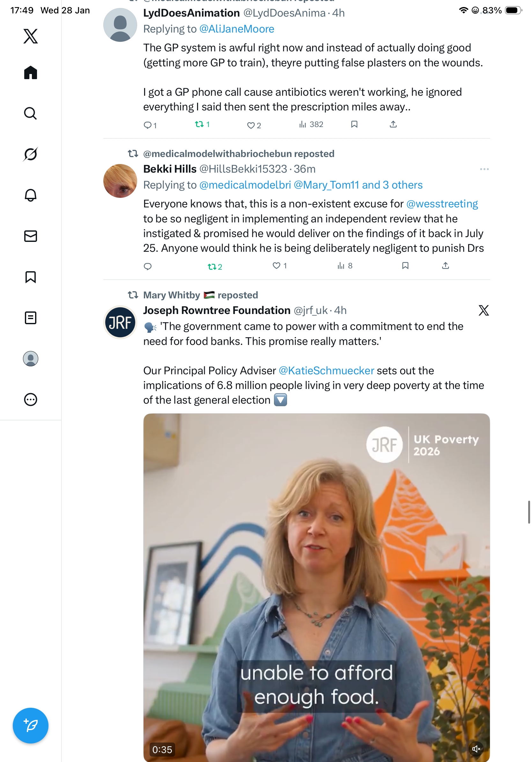Open @KatieSchmuecker profile link
Screen dimensions: 532x762
click(326, 370)
